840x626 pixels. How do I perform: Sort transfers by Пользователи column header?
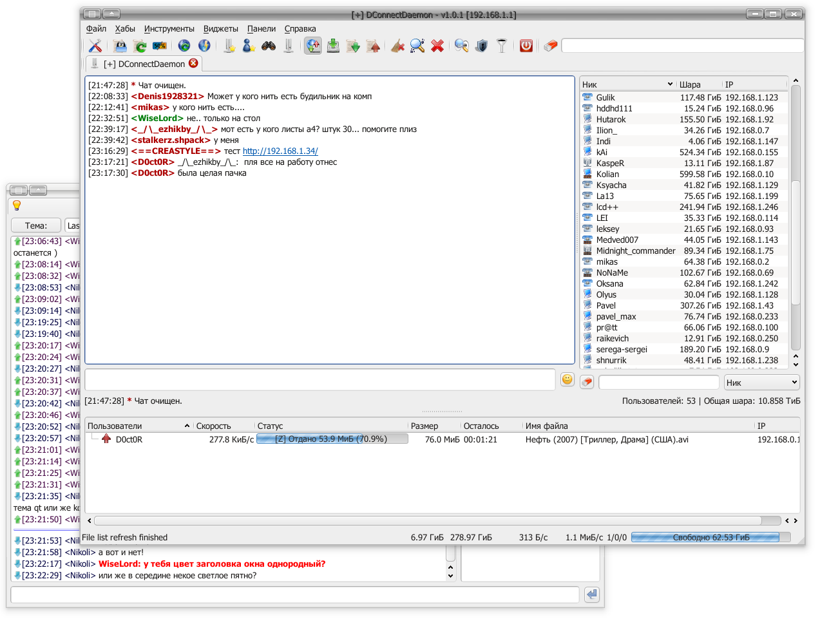tap(139, 426)
